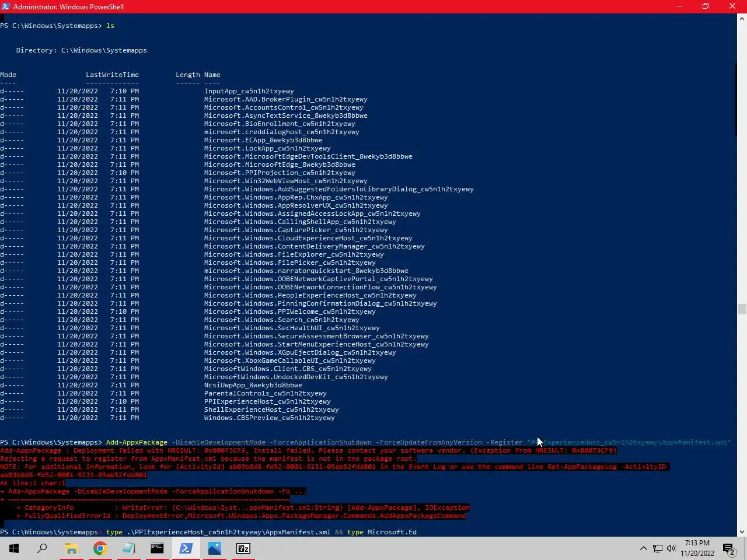This screenshot has width=747, height=560.
Task: Click Microsoft.ECApp_8wekyb3d8bbwe entry
Action: 263,140
